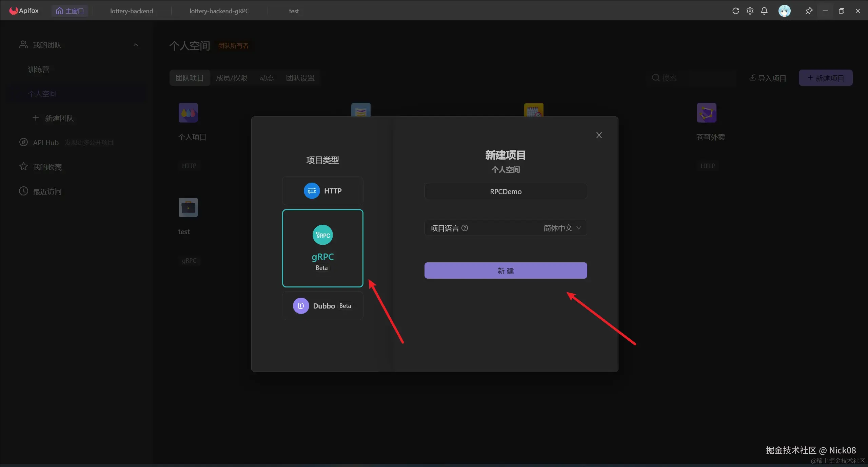
Task: Click the 新建 create button
Action: pyautogui.click(x=506, y=270)
